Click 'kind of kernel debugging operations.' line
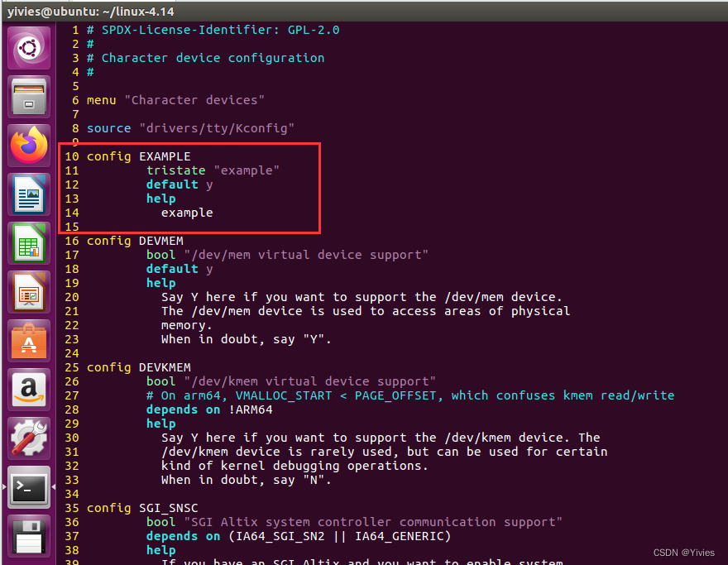Viewport: 728px width, 565px height. (295, 466)
